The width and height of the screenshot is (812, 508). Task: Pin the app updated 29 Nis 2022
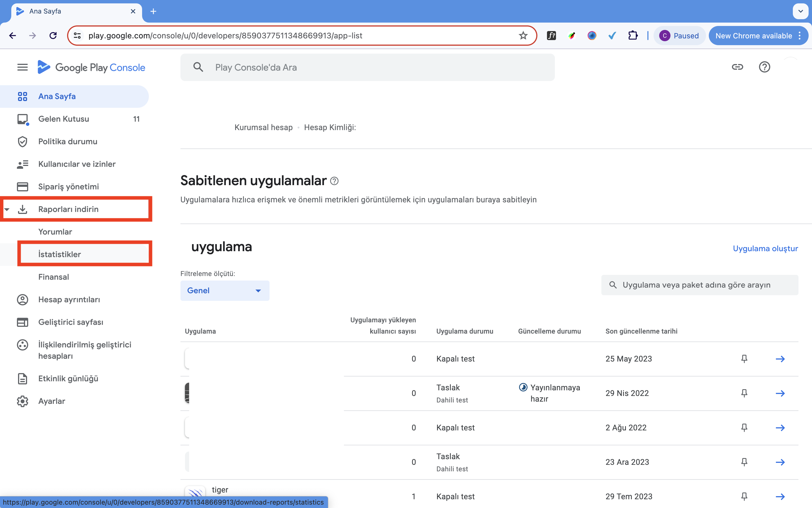pyautogui.click(x=744, y=393)
